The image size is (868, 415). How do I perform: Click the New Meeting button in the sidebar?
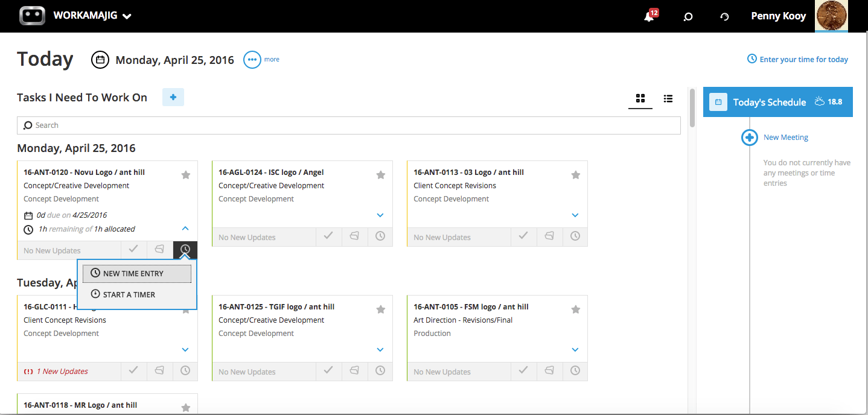coord(774,137)
